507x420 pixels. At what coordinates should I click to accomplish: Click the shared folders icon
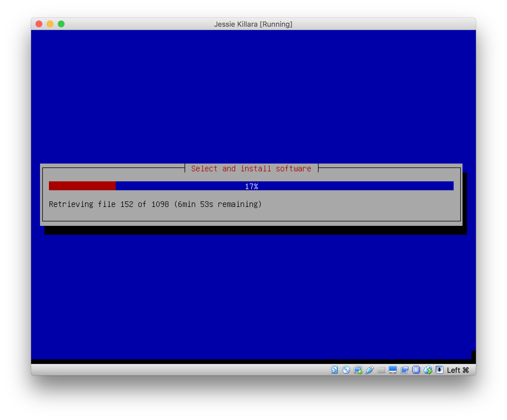[381, 370]
